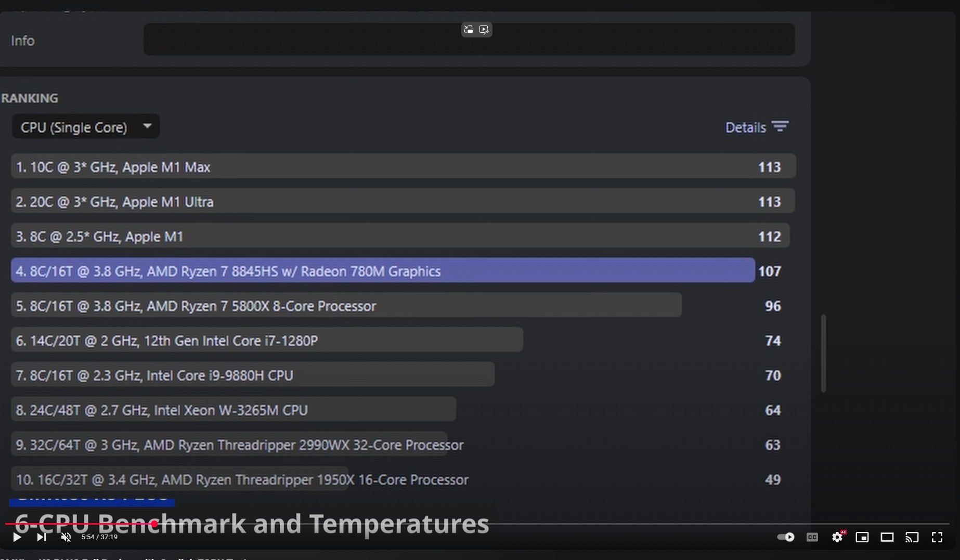
Task: Click the score 74 value
Action: pyautogui.click(x=773, y=341)
